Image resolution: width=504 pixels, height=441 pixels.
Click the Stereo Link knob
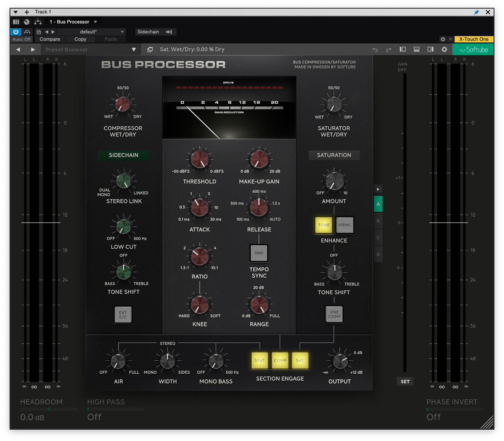coord(124,181)
